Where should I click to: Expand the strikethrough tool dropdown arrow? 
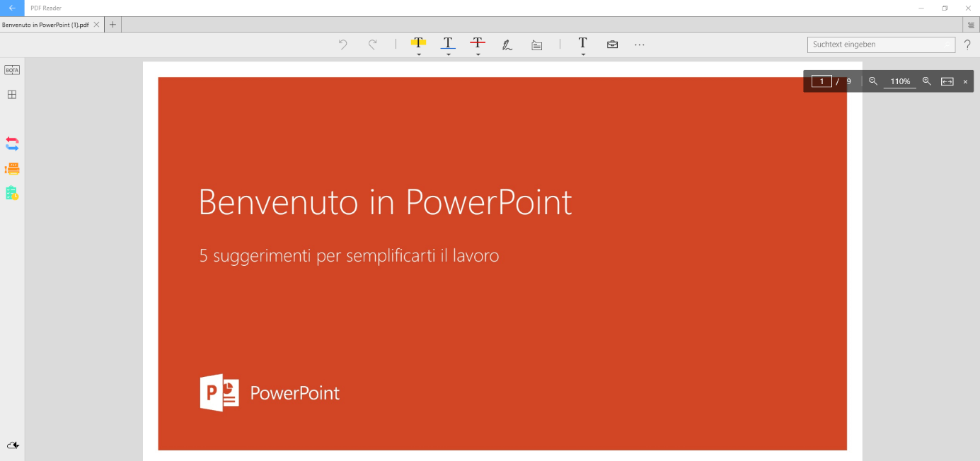pos(478,54)
